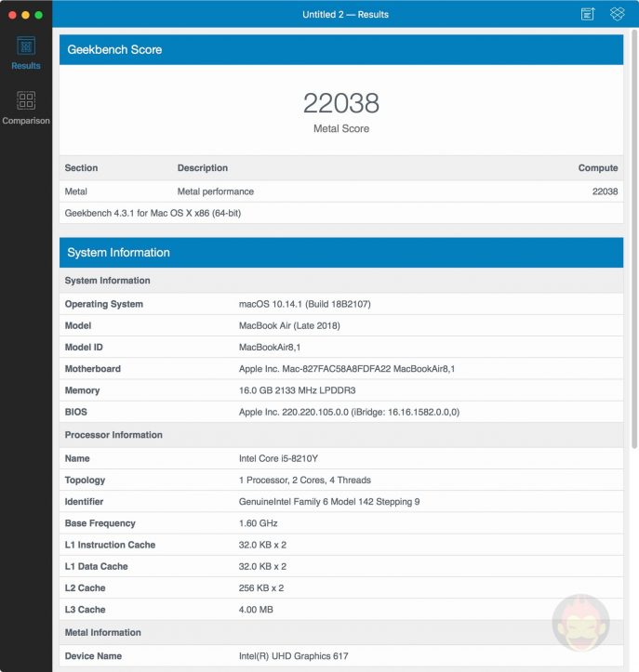Minimize the window with yellow button
639x672 pixels.
click(x=26, y=15)
